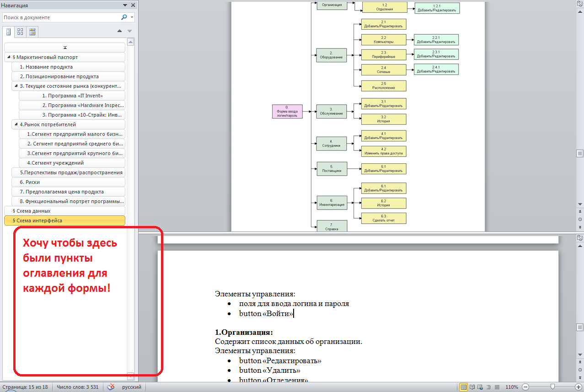Screen dimensions: 584x392
Task: Click the zoom out minus button
Action: [x=525, y=387]
